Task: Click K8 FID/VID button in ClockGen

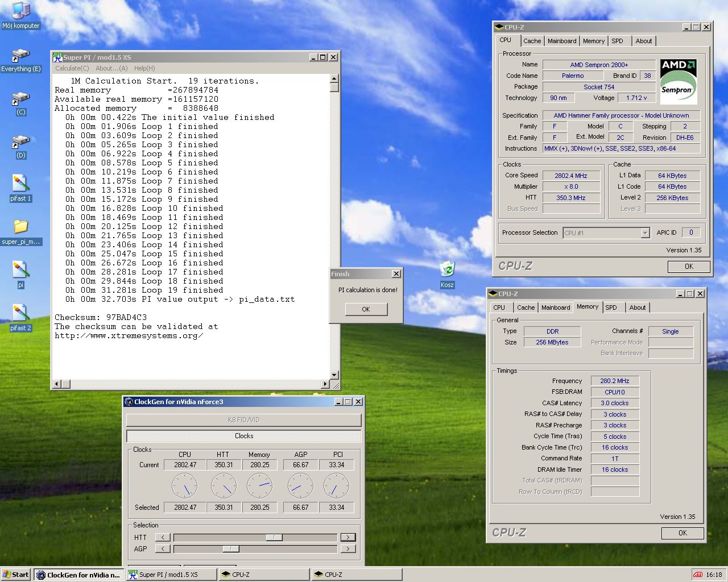Action: click(243, 420)
